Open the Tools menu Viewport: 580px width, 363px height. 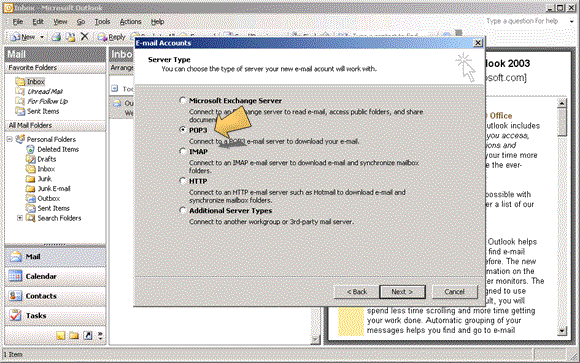click(x=102, y=22)
